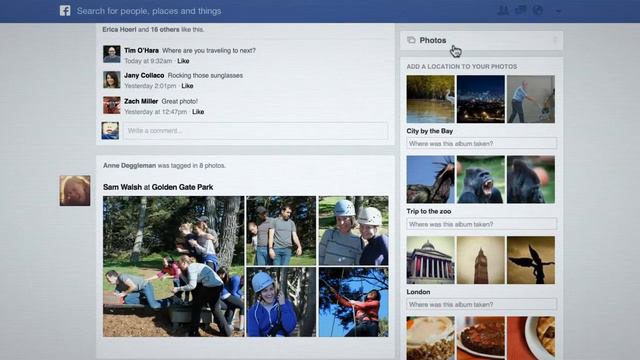
Task: Click the Write a comment field
Action: 256,131
